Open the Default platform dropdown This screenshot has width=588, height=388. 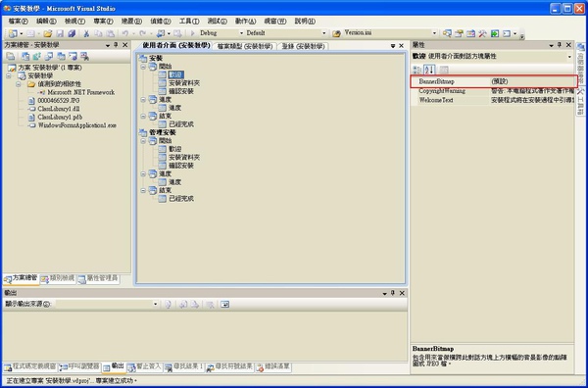324,33
